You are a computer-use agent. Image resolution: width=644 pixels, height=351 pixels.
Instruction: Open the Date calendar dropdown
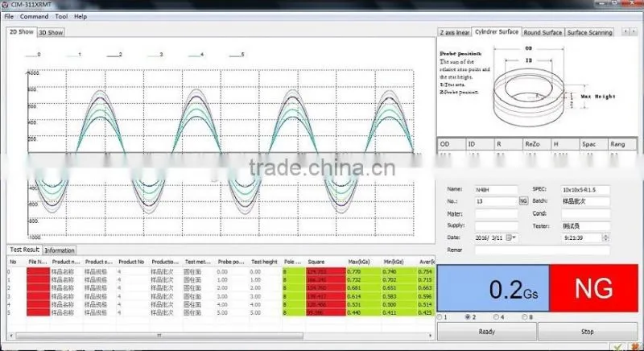511,237
